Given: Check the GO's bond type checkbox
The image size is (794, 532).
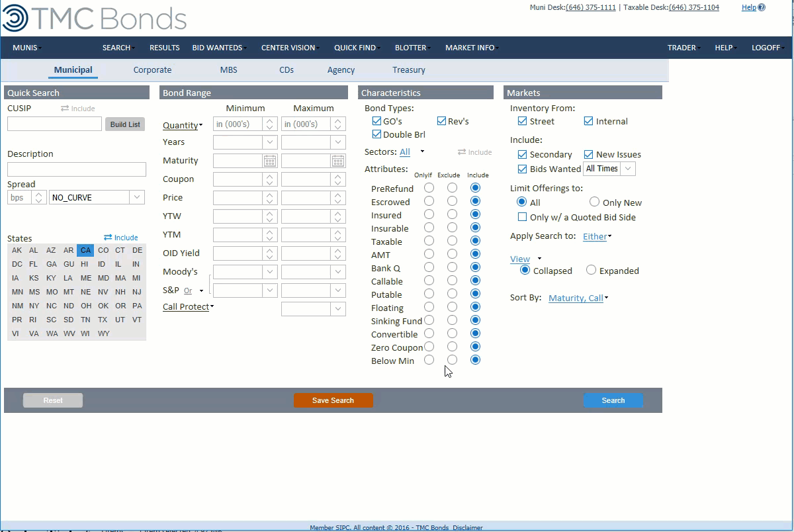Looking at the screenshot, I should point(376,121).
